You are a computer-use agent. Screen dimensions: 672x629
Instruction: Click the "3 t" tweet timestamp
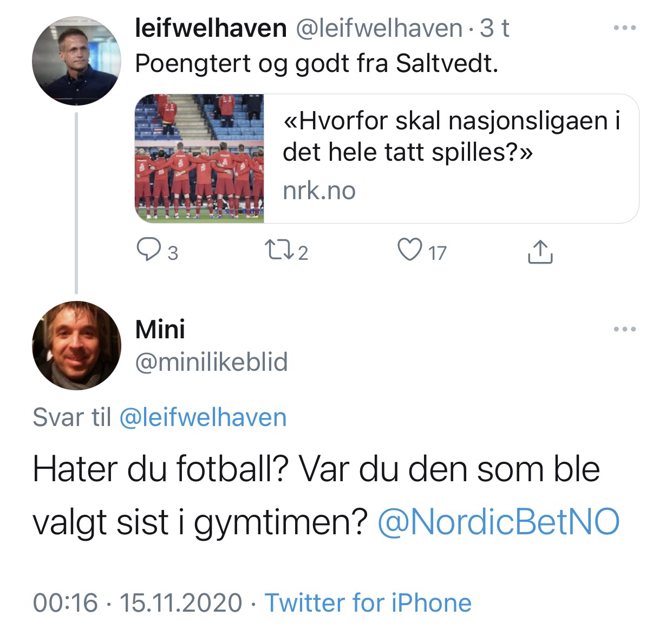point(494,28)
